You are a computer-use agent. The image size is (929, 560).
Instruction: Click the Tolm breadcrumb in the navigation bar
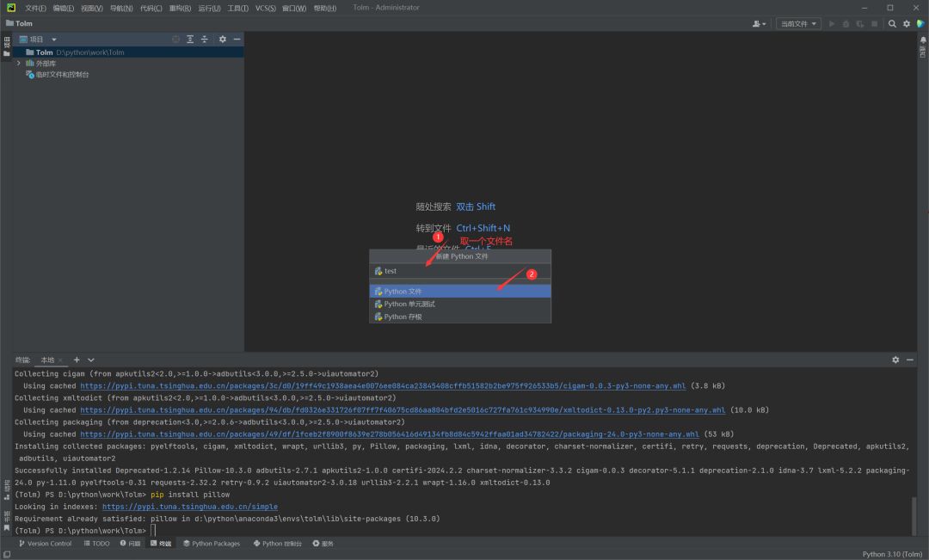pos(20,23)
